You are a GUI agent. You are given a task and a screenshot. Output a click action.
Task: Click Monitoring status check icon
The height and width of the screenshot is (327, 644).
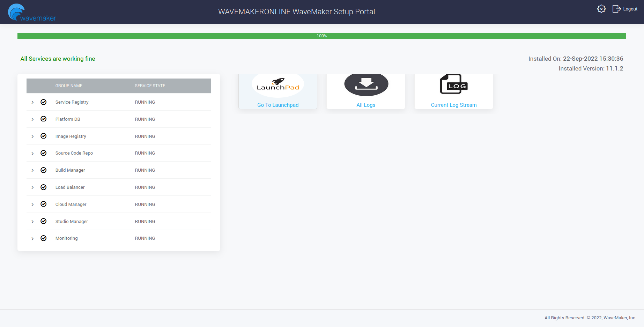[x=44, y=238]
